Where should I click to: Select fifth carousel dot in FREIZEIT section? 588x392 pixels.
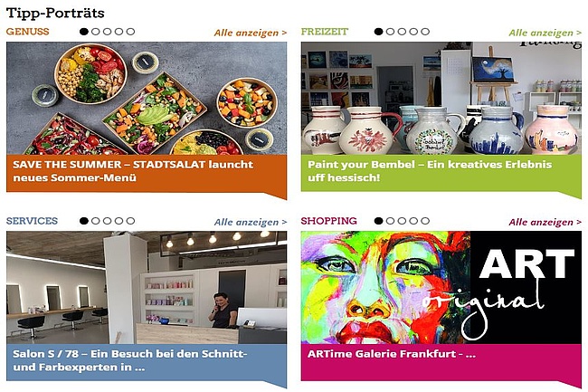pos(425,32)
